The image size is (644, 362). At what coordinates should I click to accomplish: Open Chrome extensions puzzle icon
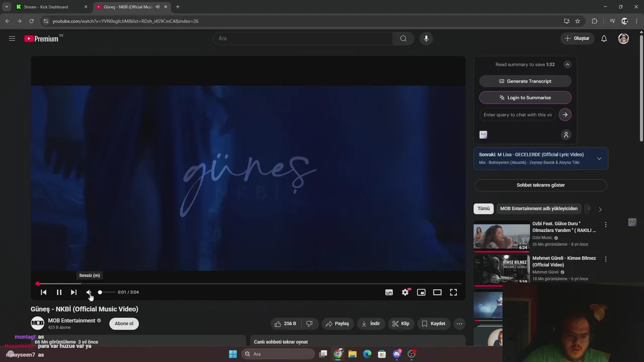(594, 21)
